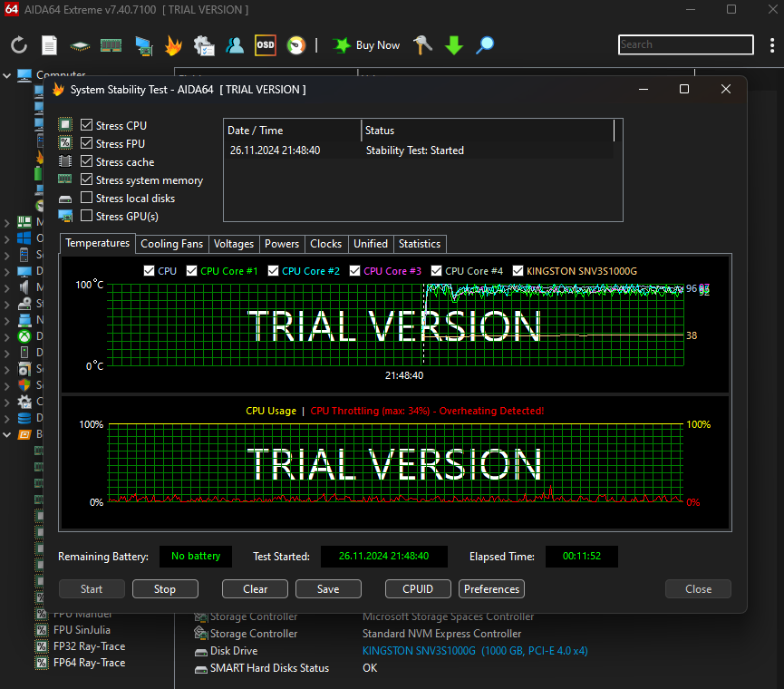Switch to the Cooling Fans tab
Screen dimensions: 784x689
(x=172, y=244)
